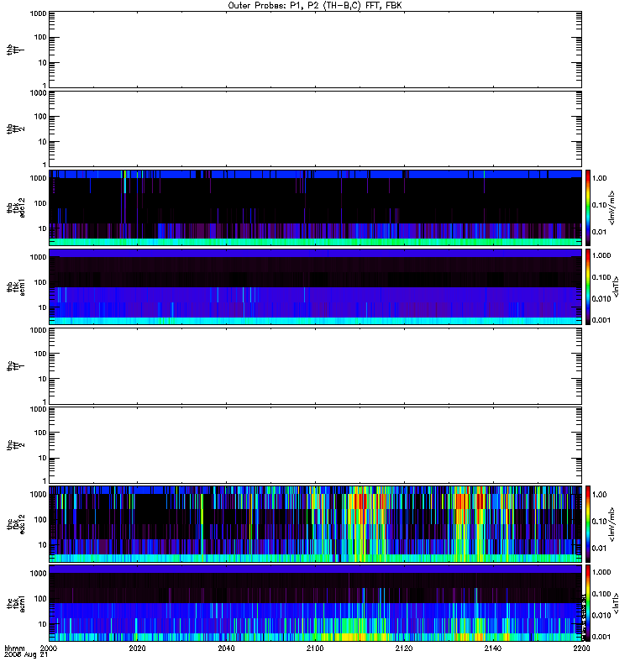Click the 2100 time tick label

tap(315, 649)
